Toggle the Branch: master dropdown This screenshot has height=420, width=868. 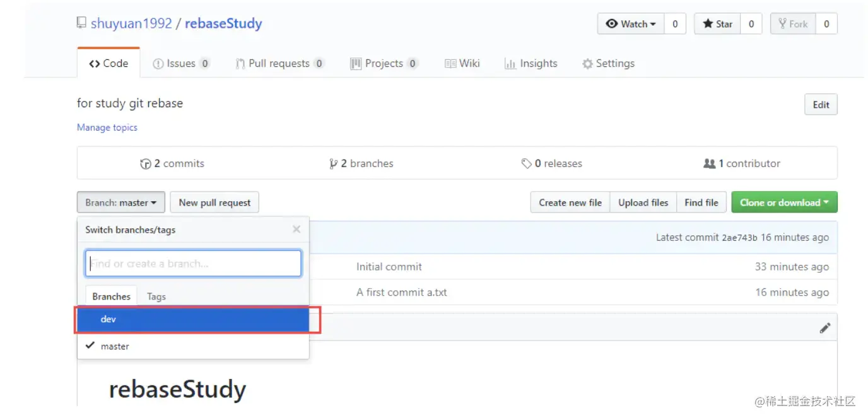click(x=121, y=202)
